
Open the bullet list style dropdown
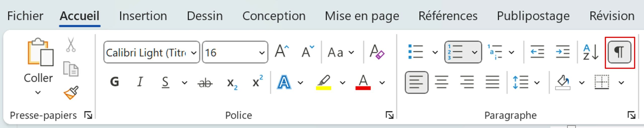click(x=435, y=52)
